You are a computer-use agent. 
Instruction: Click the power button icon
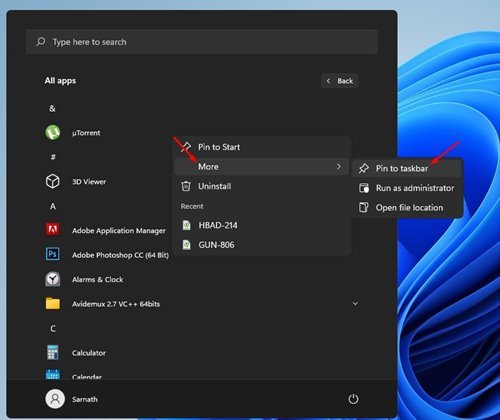coord(353,399)
